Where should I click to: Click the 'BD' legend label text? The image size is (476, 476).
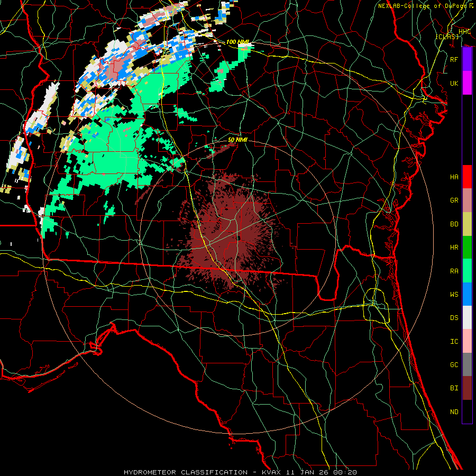coord(454,224)
